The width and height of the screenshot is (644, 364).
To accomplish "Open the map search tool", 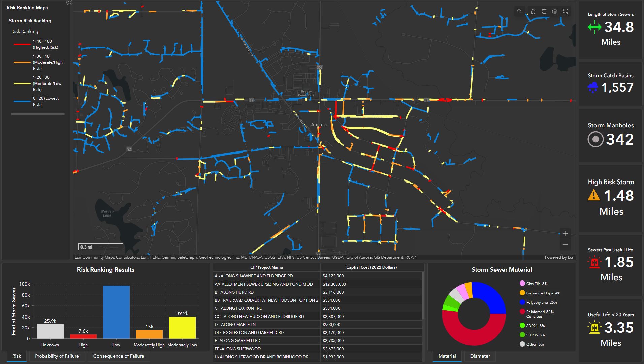I will point(519,11).
